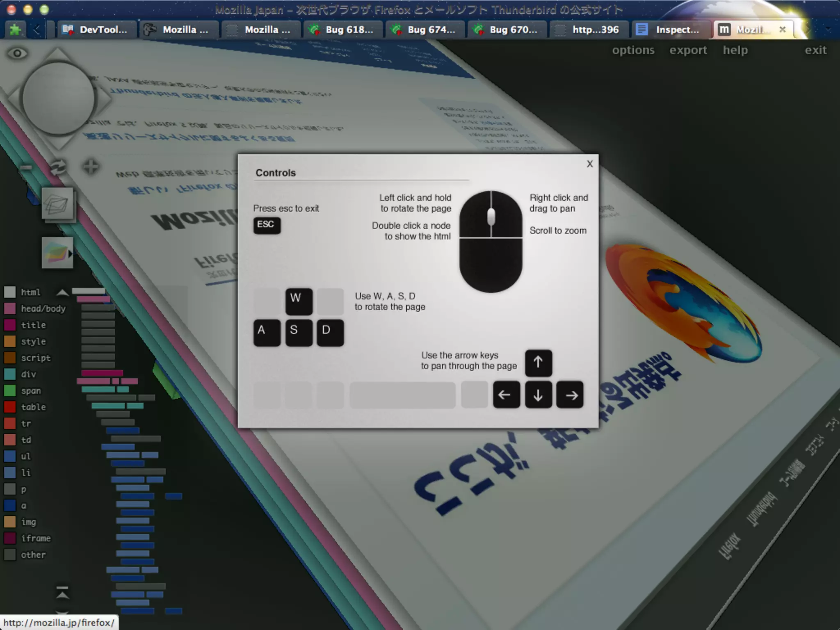Click the zoom out minus icon

coord(25,167)
